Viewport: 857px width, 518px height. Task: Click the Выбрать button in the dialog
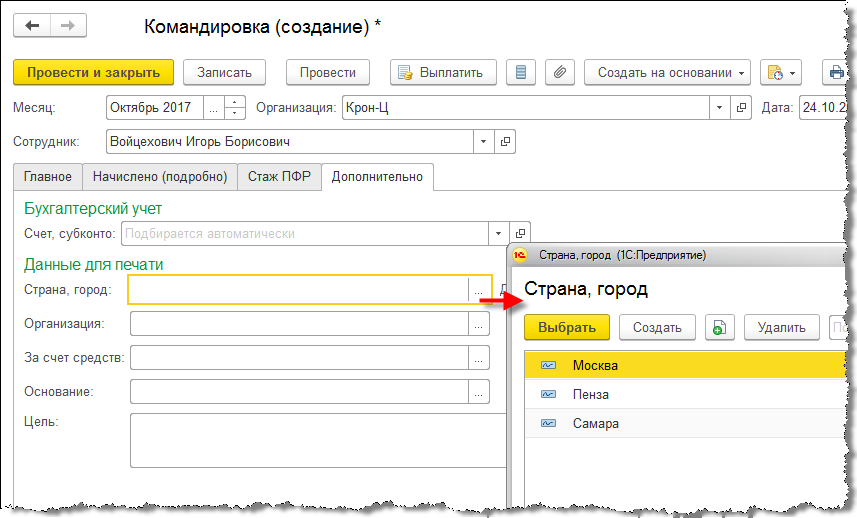pyautogui.click(x=567, y=327)
